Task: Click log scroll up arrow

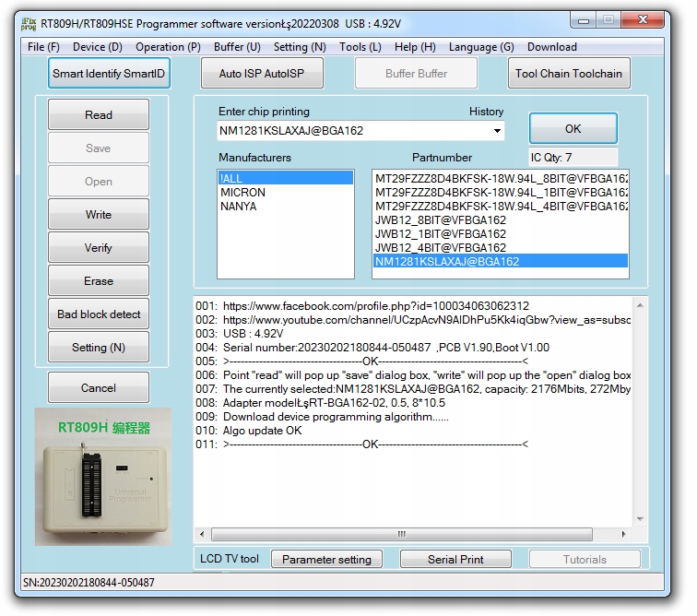Action: (x=640, y=305)
